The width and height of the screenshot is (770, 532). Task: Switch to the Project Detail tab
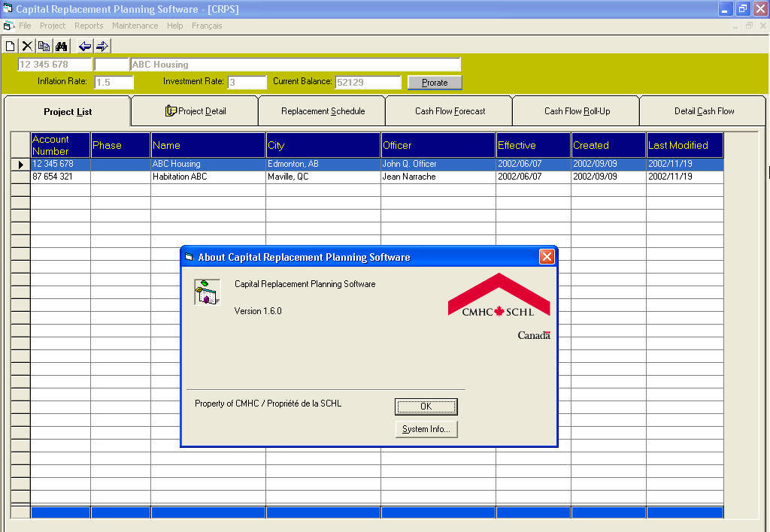[x=196, y=111]
